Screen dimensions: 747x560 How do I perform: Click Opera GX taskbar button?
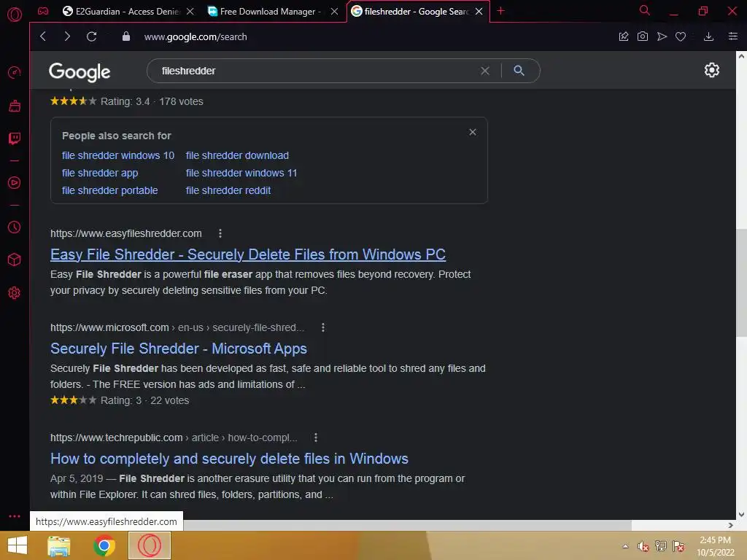click(x=150, y=545)
